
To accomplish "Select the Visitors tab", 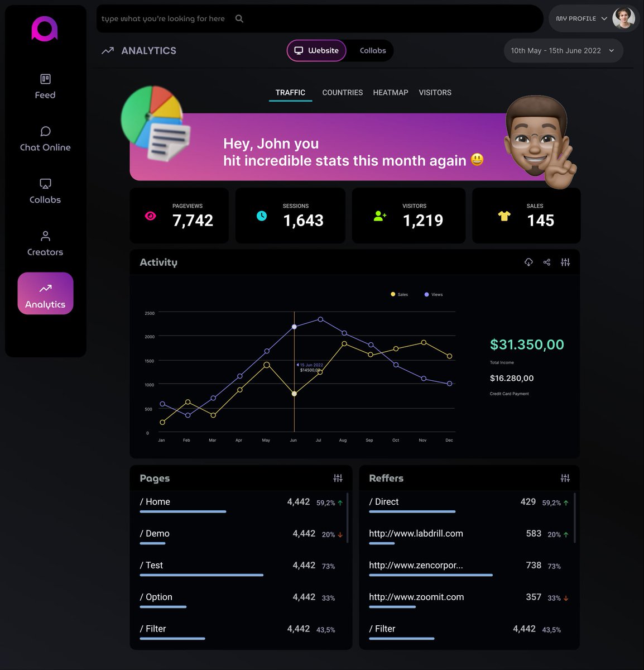I will (x=435, y=93).
